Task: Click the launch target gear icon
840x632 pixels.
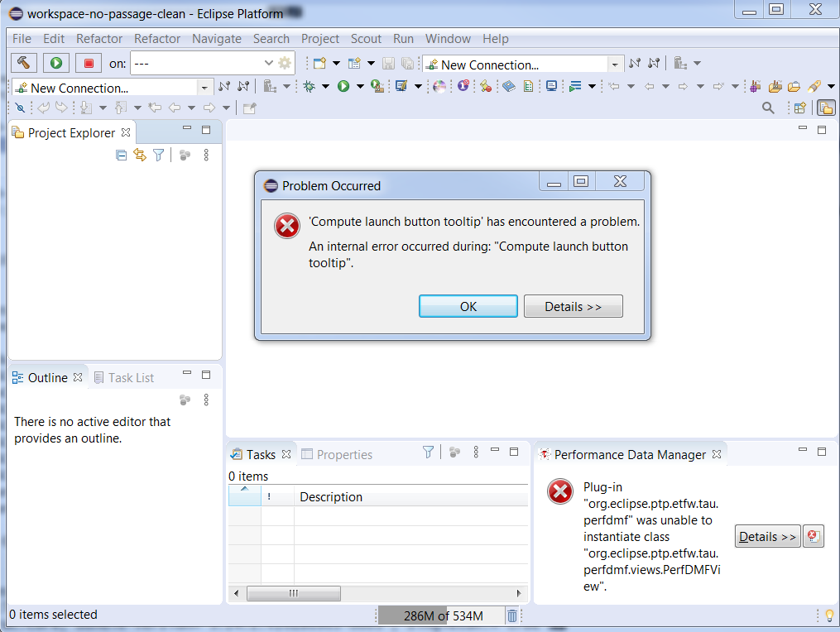Action: coord(285,63)
